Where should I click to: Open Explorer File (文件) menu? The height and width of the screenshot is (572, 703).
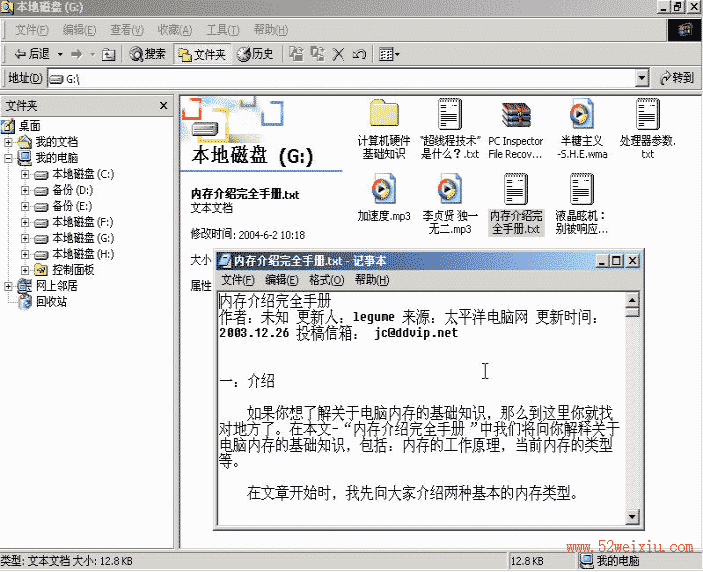(31, 30)
